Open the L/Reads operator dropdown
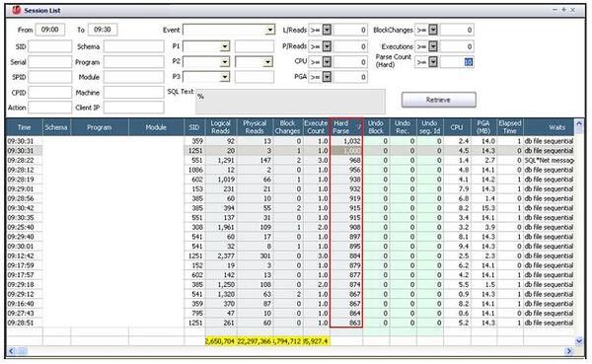592x364 pixels. (x=327, y=30)
